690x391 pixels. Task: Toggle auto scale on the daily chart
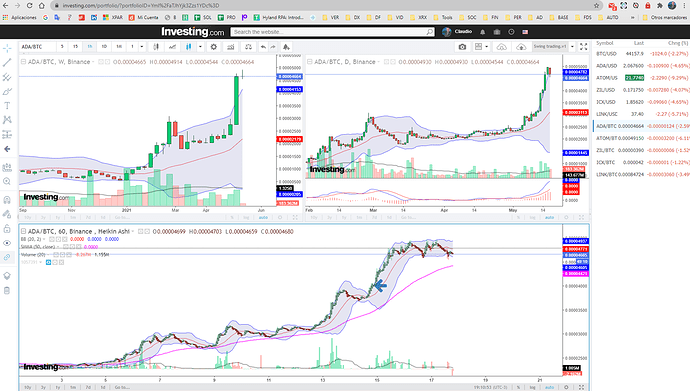pyautogui.click(x=549, y=217)
